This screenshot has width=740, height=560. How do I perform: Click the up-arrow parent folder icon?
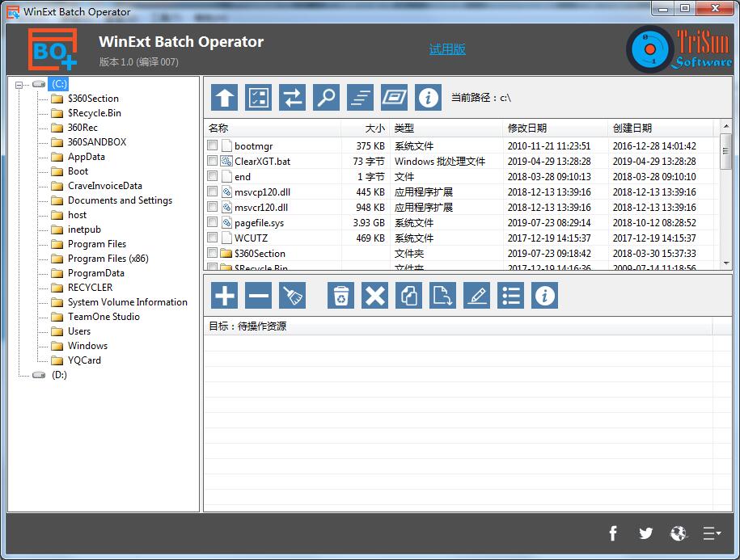(x=225, y=98)
